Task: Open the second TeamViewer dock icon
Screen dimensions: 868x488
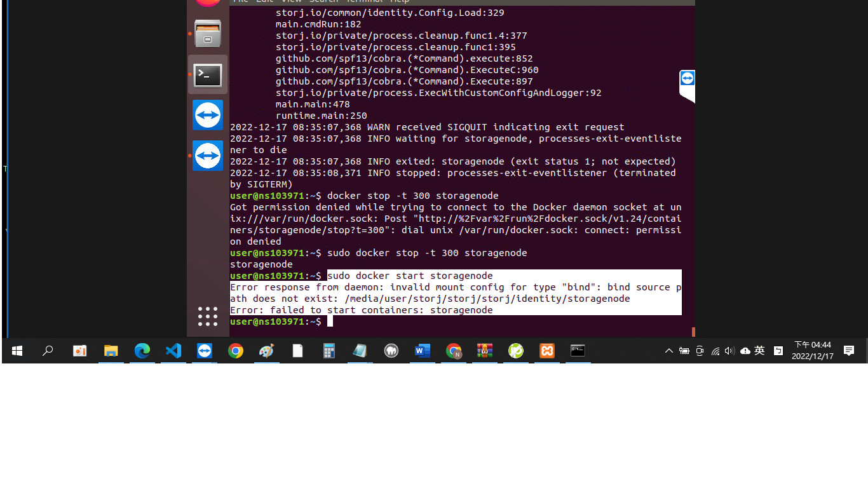Action: tap(208, 156)
